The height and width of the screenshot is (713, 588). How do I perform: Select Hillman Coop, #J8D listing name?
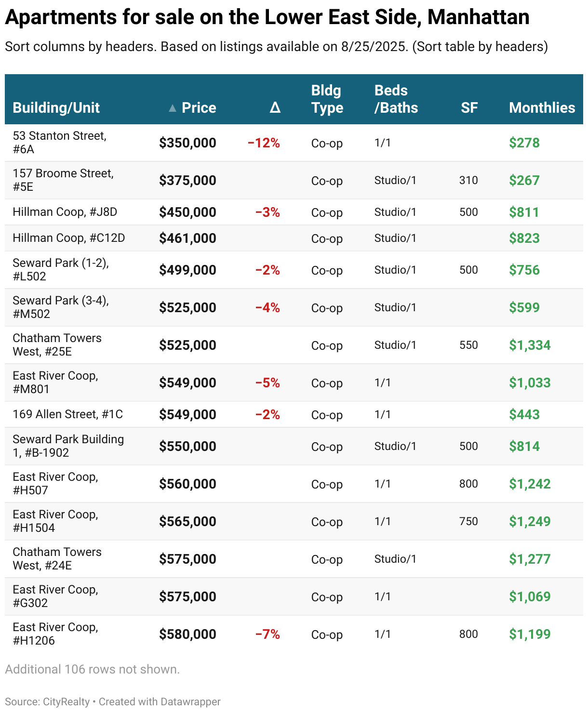(65, 212)
